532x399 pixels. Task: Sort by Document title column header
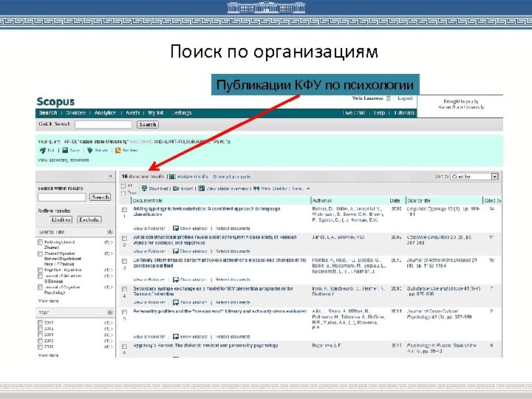tap(148, 200)
